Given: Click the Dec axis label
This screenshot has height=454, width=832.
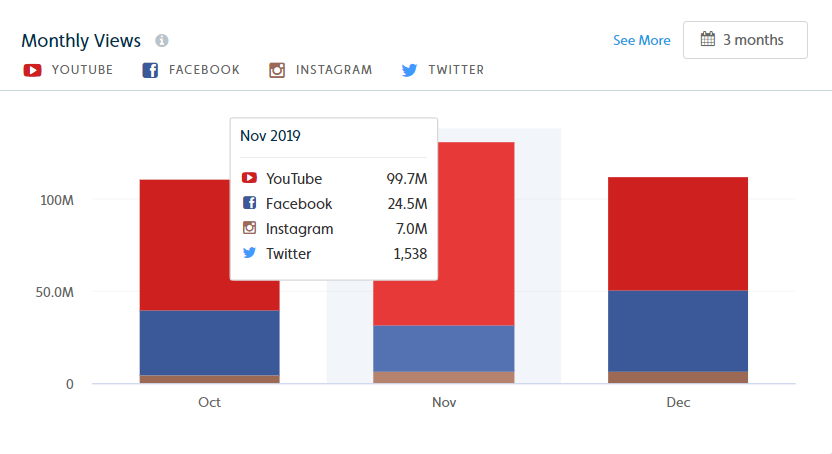Looking at the screenshot, I should (678, 402).
